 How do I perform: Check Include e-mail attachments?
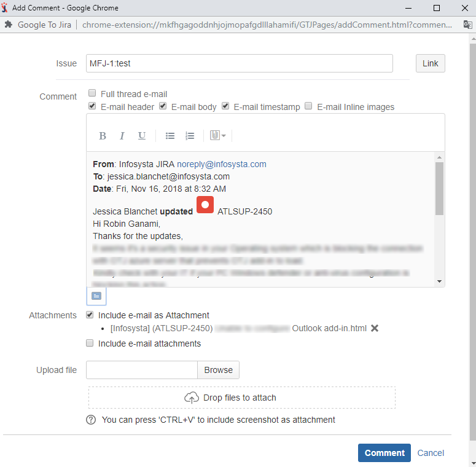coord(90,343)
